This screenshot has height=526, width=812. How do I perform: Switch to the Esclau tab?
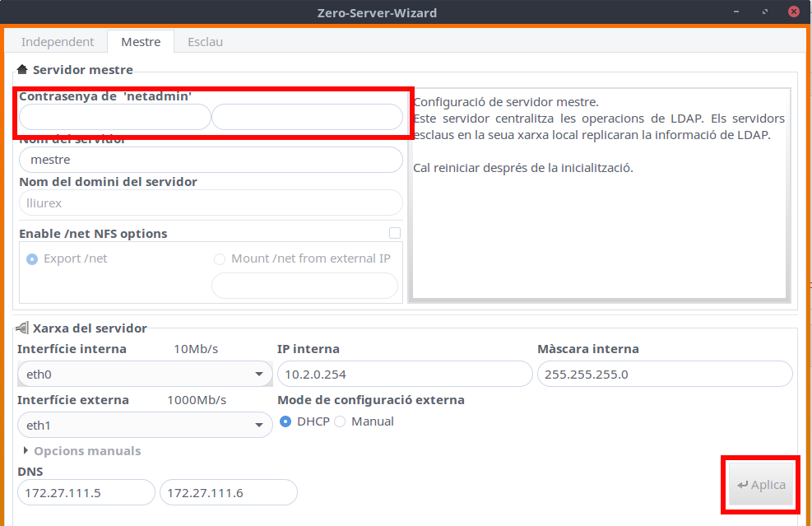point(205,41)
